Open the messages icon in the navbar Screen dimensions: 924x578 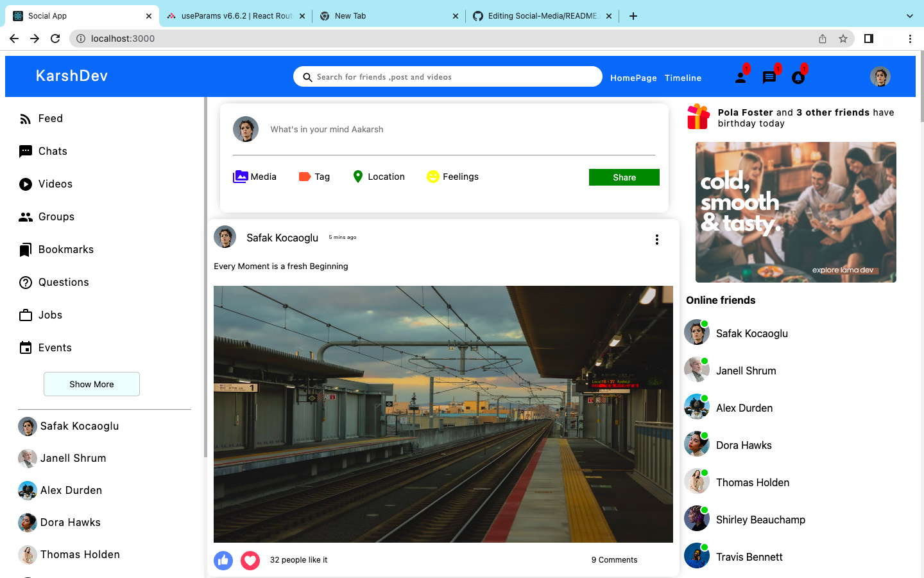point(769,77)
